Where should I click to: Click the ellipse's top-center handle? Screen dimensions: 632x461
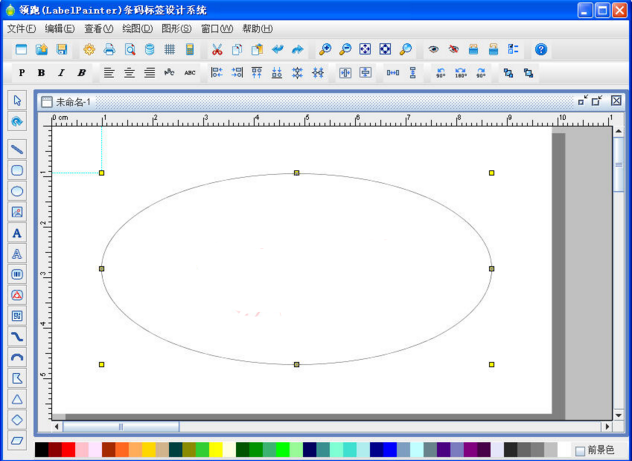pyautogui.click(x=297, y=173)
